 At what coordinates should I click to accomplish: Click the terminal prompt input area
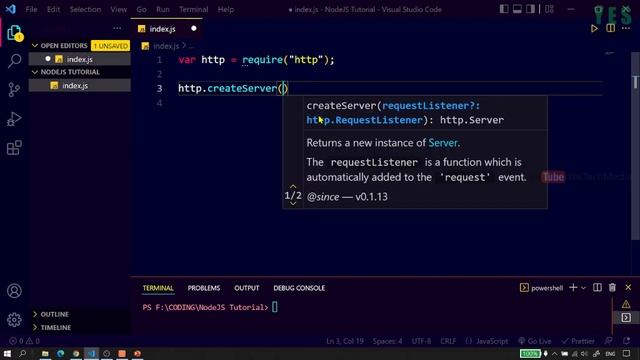[x=275, y=307]
